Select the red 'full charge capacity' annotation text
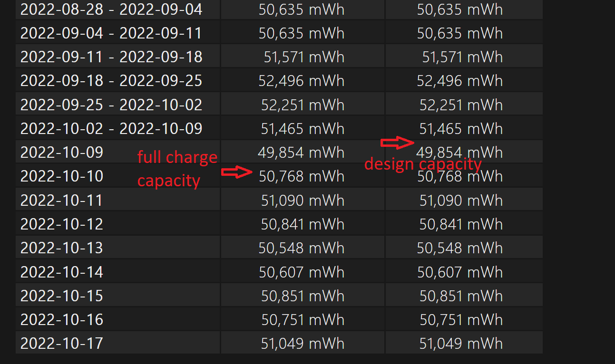Screen dimensions: 615x364 click(177, 169)
